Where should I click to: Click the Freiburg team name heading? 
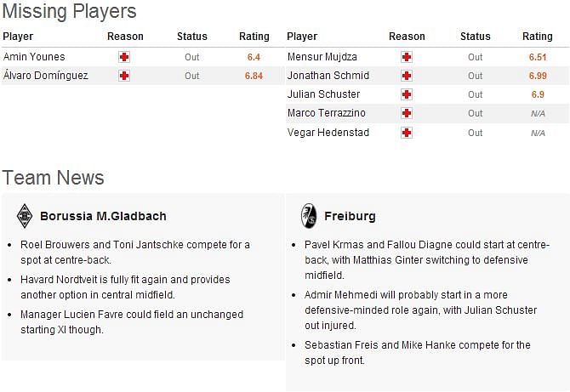(x=350, y=216)
